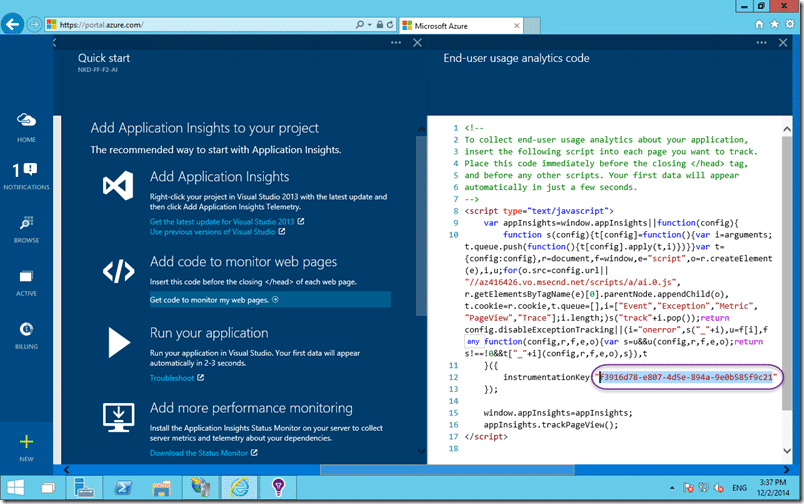Viewport: 804px width, 504px height.
Task: Click the code scrollbar up arrow
Action: click(x=787, y=130)
